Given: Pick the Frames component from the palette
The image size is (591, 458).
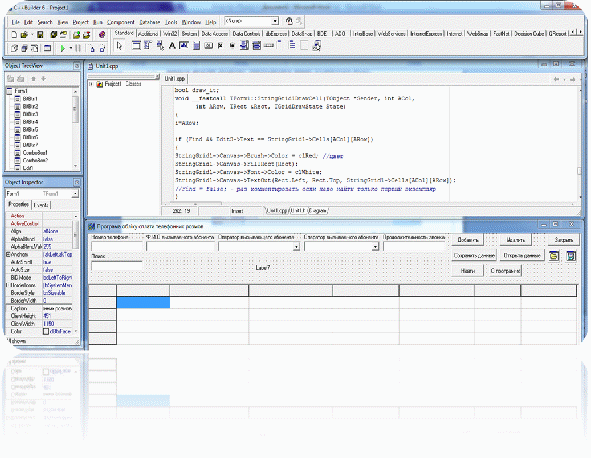Looking at the screenshot, I should click(136, 46).
